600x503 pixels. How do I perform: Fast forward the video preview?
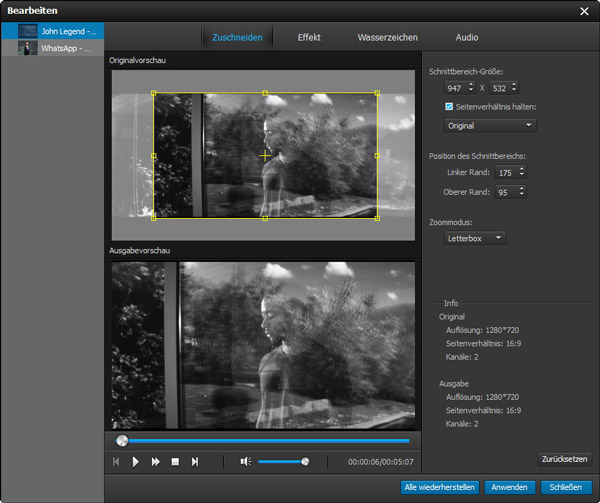click(155, 462)
